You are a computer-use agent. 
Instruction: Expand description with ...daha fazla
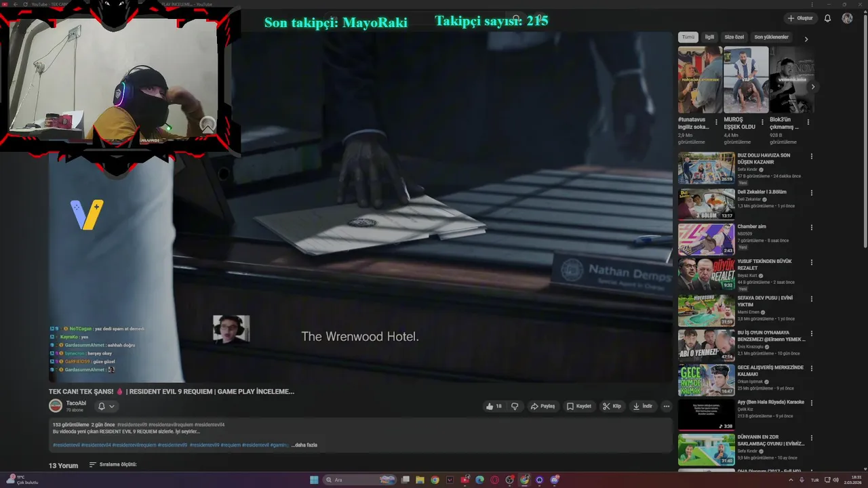click(304, 445)
